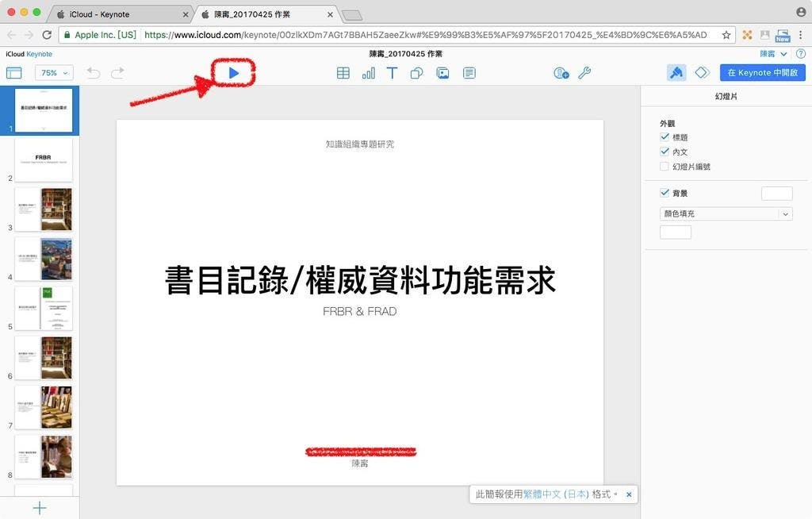The image size is (812, 519).
Task: Click the 繁體中文 (日本) format link
Action: [x=556, y=494]
